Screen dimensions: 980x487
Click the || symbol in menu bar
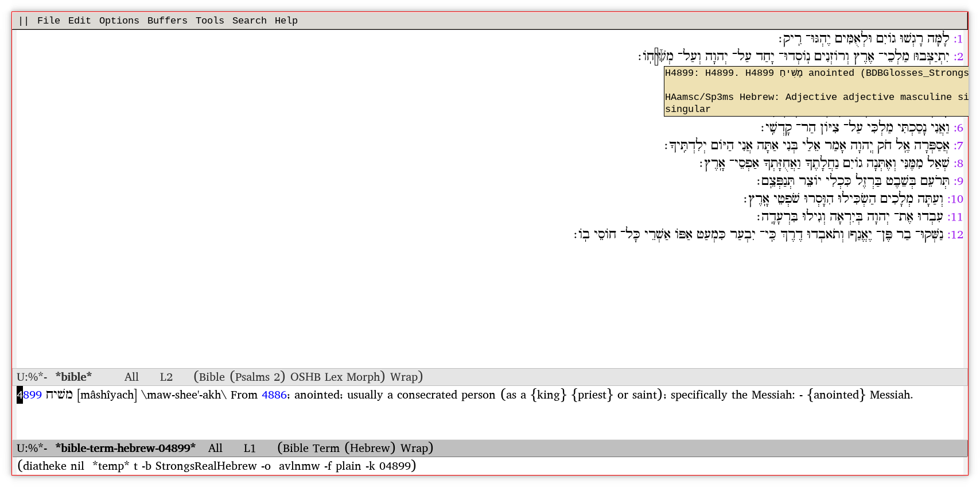24,21
